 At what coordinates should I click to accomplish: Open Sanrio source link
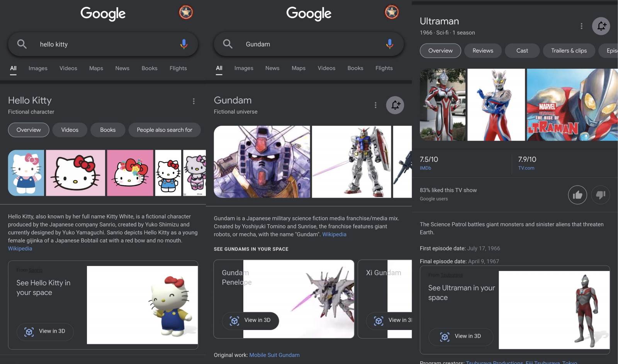pyautogui.click(x=36, y=270)
